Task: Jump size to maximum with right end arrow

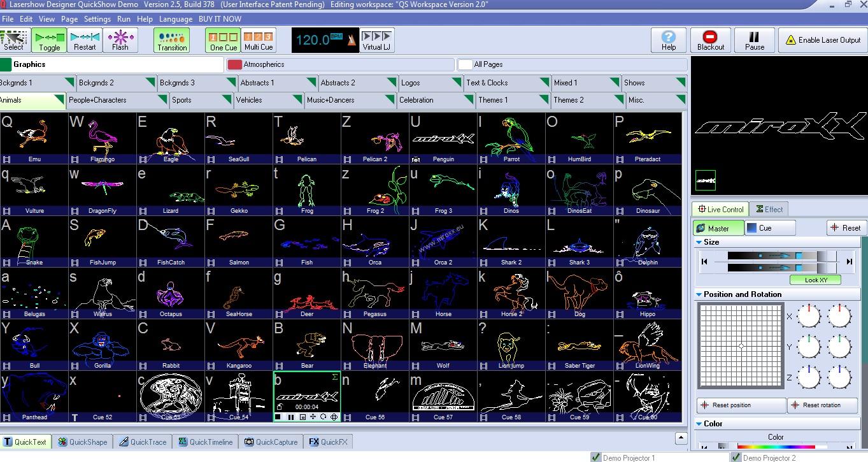Action: point(849,261)
